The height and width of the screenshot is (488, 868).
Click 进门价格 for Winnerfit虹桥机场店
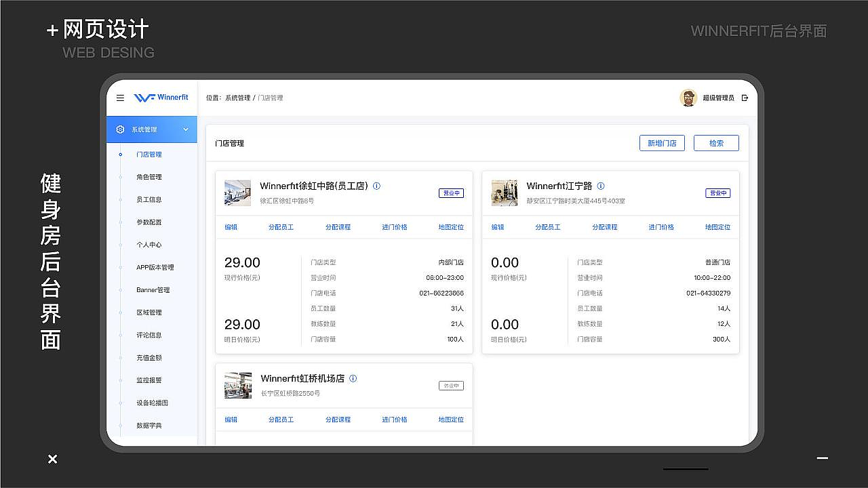395,420
